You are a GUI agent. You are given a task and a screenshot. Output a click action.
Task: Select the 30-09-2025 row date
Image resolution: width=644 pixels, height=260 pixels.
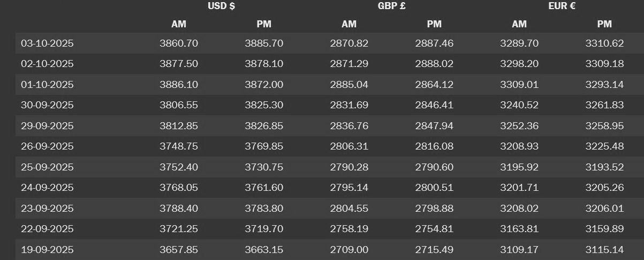coord(47,105)
